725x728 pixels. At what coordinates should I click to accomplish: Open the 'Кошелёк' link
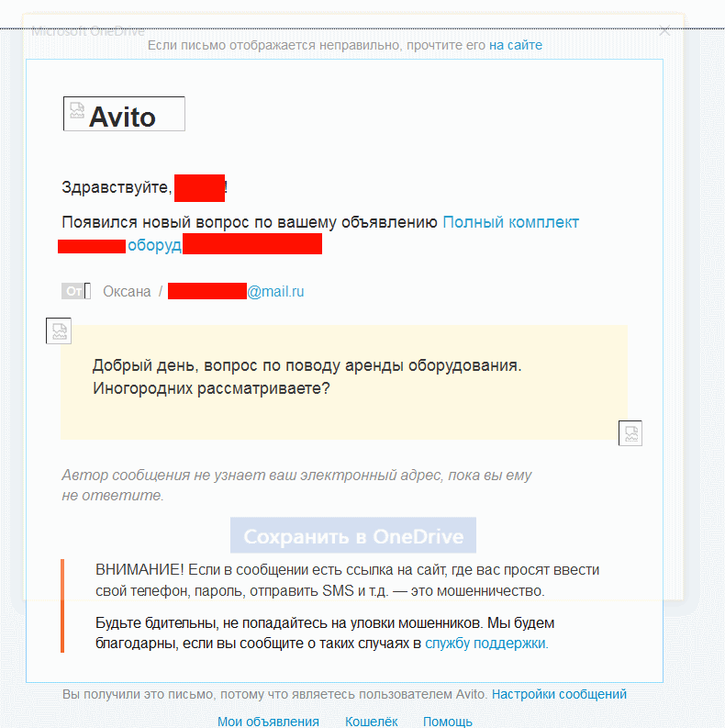[x=372, y=721]
